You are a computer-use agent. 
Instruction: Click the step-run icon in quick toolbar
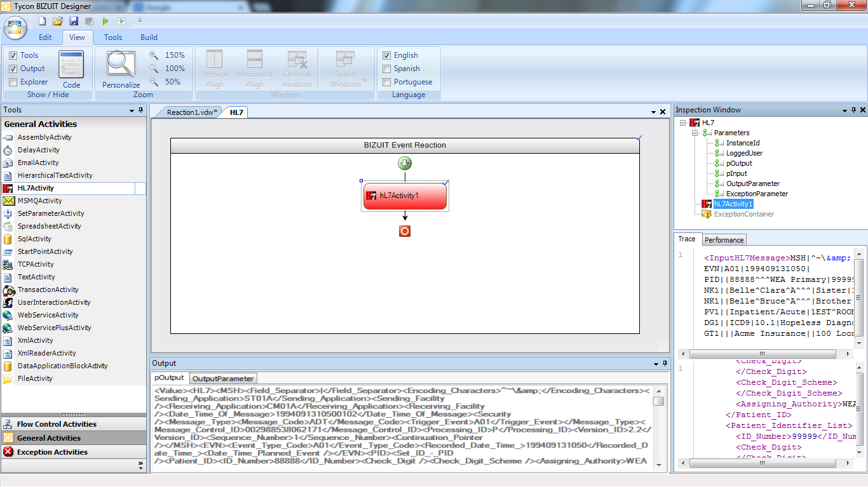pos(121,21)
